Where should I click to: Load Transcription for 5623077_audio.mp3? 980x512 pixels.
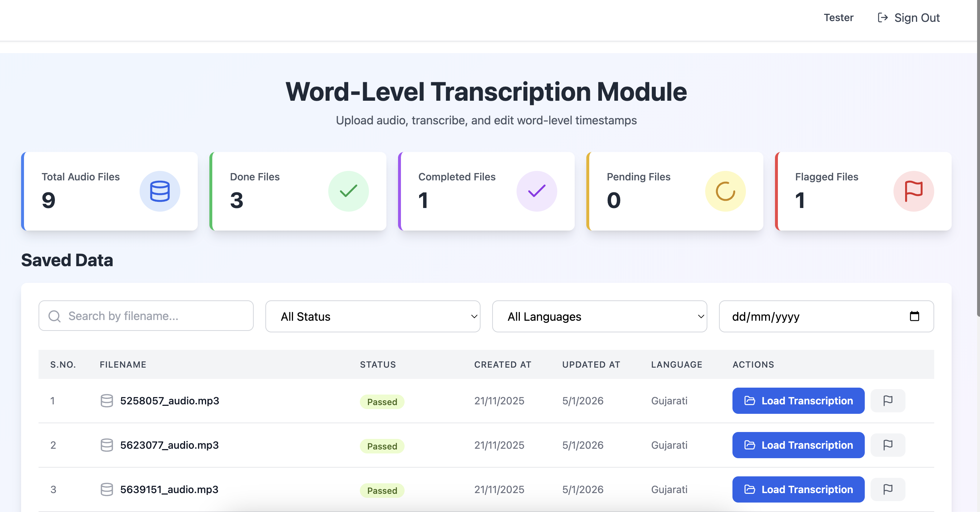pos(798,445)
